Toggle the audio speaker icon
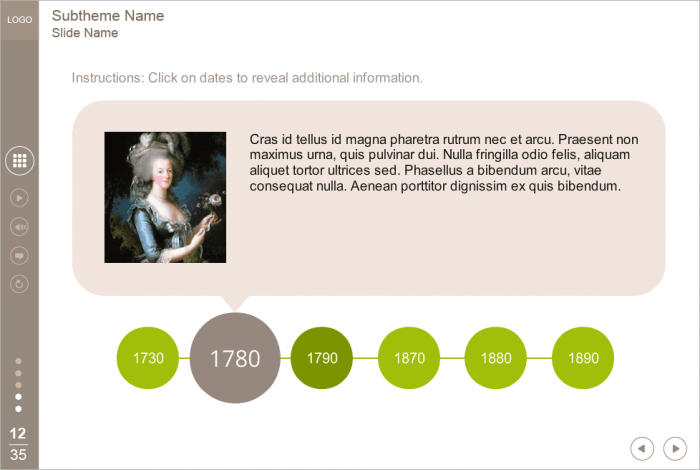This screenshot has height=470, width=700. [19, 227]
